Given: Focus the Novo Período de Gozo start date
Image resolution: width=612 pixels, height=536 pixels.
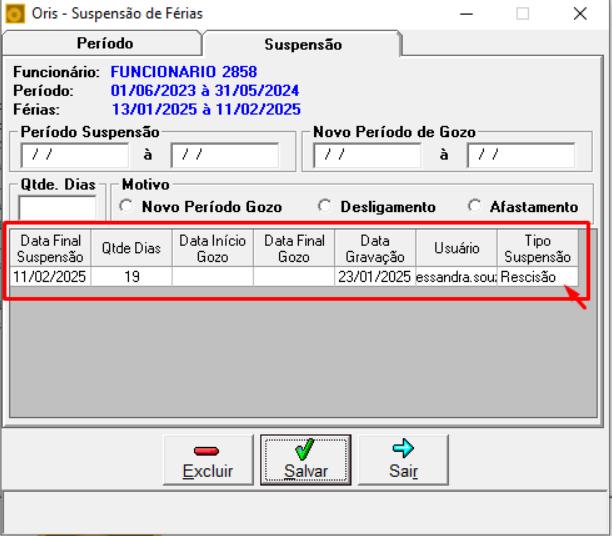Looking at the screenshot, I should pyautogui.click(x=367, y=155).
